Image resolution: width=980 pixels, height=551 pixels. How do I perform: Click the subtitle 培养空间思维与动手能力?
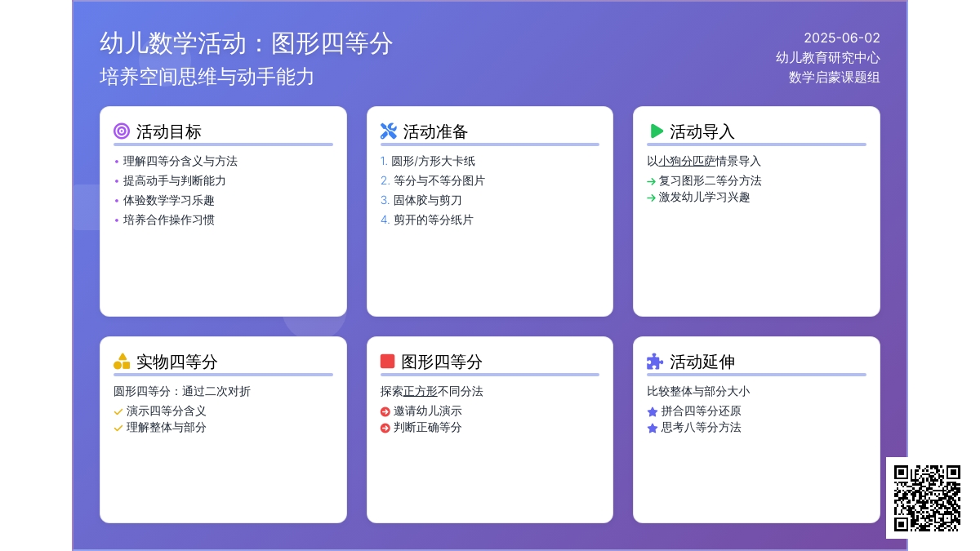click(207, 77)
